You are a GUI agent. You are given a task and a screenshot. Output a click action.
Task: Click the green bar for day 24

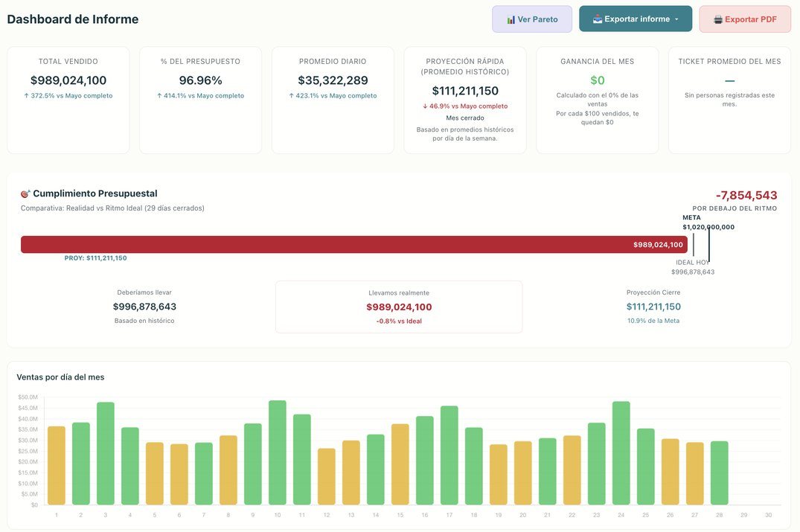click(621, 453)
